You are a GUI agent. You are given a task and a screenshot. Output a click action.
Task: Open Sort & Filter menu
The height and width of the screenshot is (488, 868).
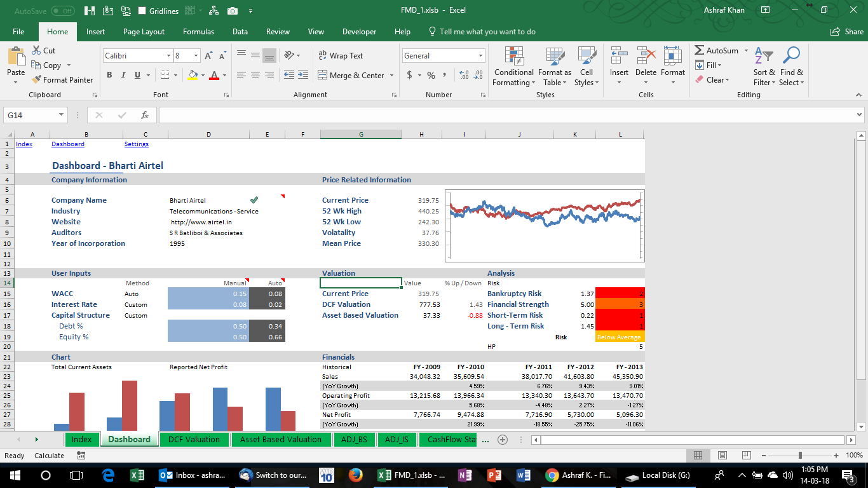764,65
